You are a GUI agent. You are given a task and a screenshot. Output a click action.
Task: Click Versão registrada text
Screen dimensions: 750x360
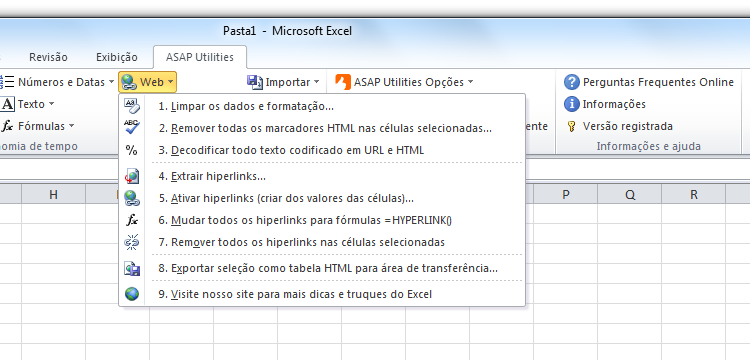(x=628, y=126)
